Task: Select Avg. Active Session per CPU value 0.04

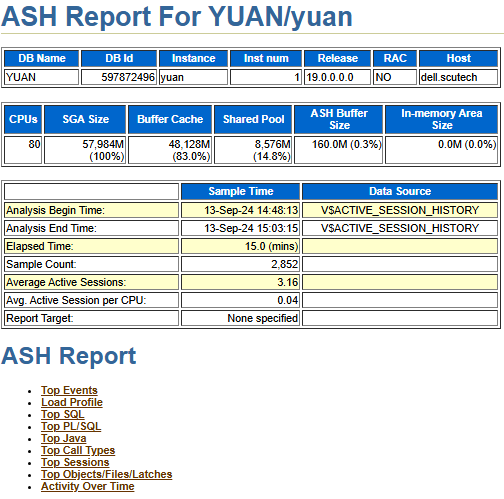Action: (x=287, y=300)
